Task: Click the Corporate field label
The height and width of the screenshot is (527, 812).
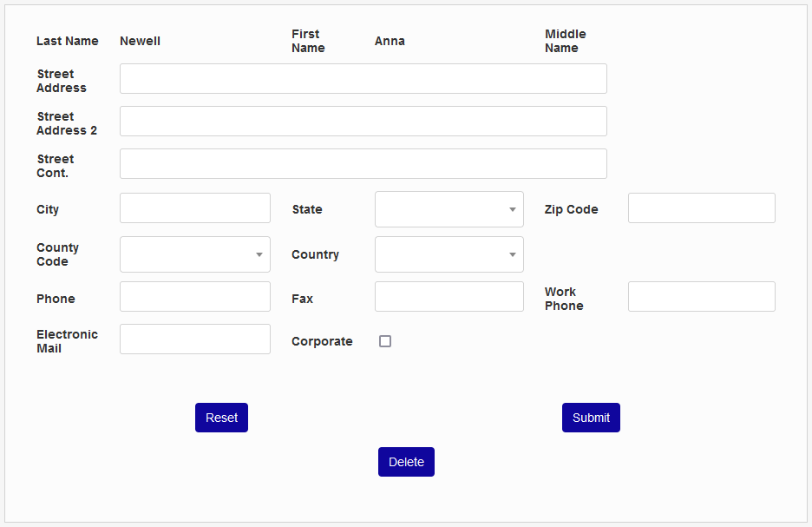Action: 322,341
